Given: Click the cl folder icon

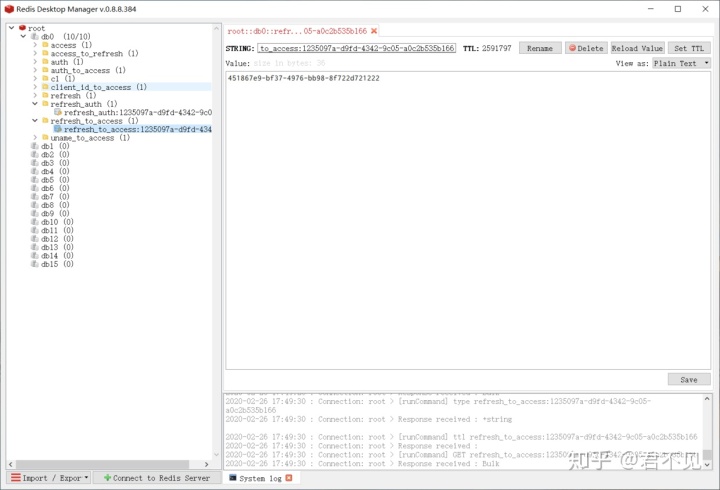Looking at the screenshot, I should 45,79.
